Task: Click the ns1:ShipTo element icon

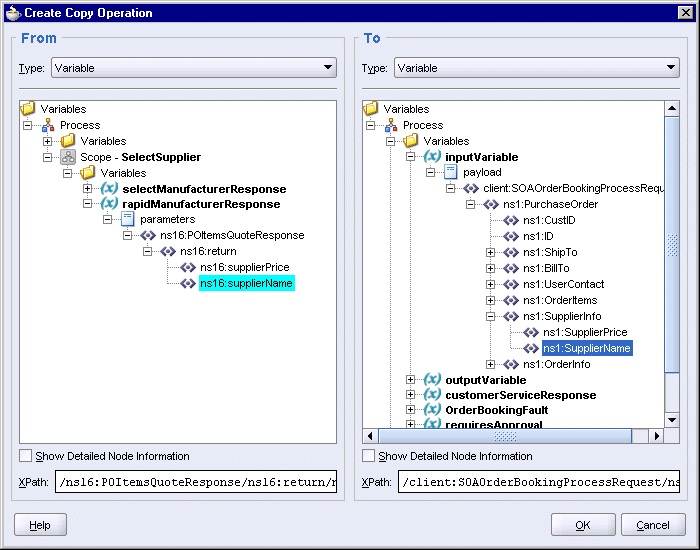Action: [x=511, y=253]
